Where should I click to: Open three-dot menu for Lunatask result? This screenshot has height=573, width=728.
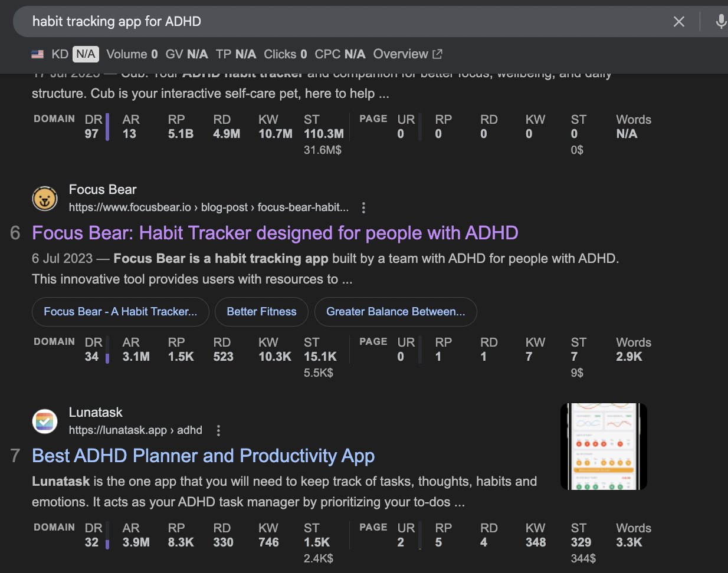218,430
